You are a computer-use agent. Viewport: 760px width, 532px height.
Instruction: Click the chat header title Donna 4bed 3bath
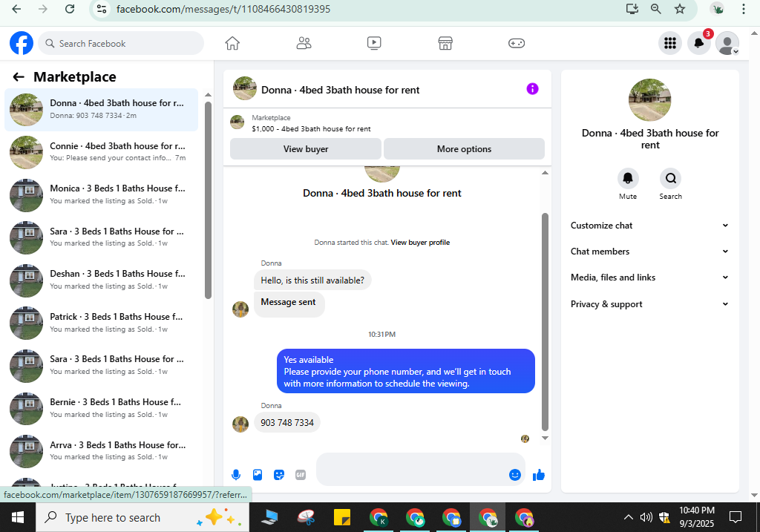point(340,90)
